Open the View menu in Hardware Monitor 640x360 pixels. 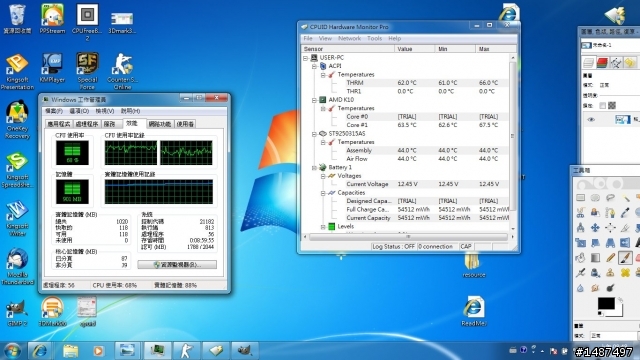(325, 38)
